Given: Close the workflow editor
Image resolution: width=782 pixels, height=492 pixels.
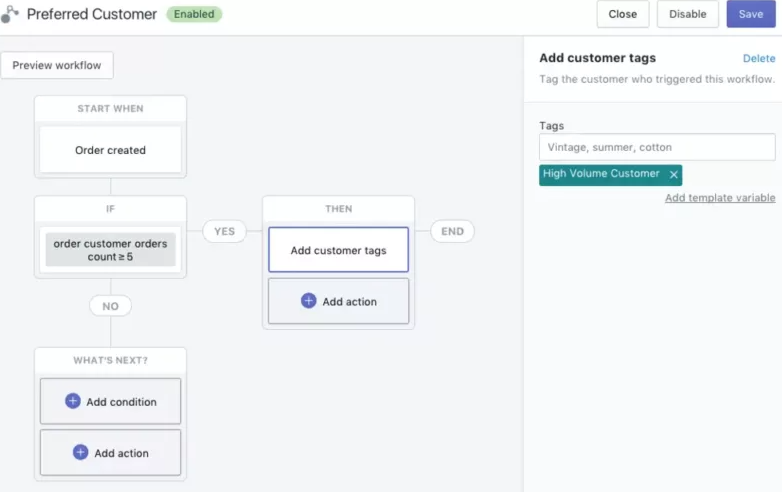Looking at the screenshot, I should pyautogui.click(x=622, y=14).
